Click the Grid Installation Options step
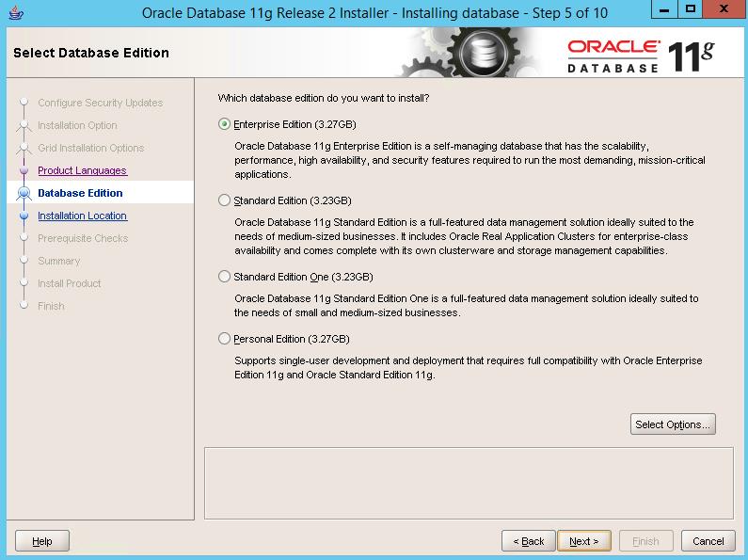This screenshot has width=748, height=560. (90, 148)
